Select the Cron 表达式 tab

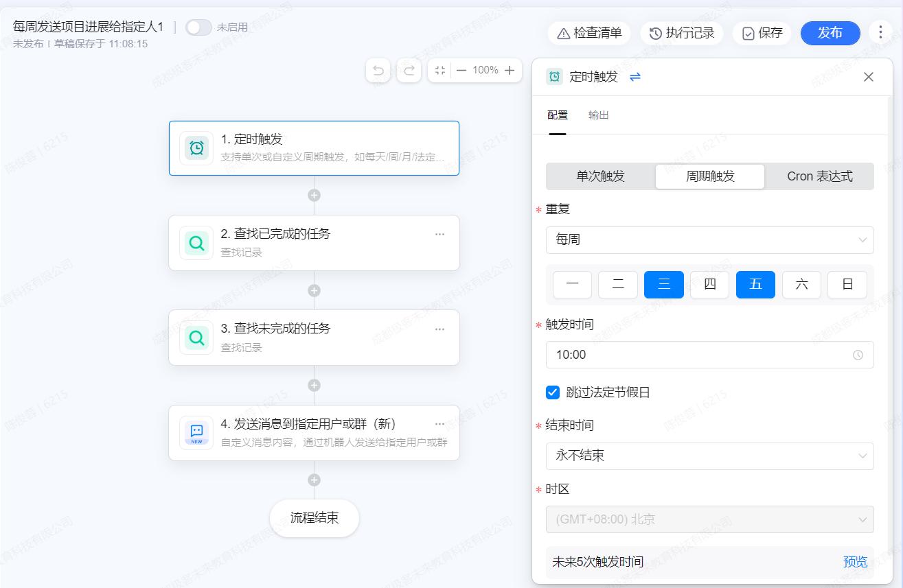tap(819, 176)
